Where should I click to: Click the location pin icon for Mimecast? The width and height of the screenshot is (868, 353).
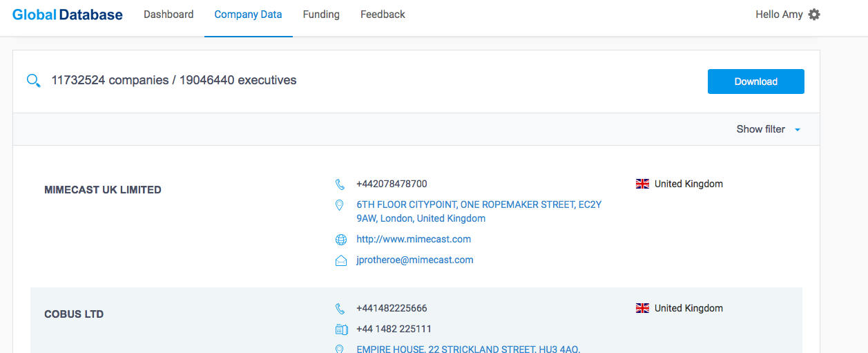pyautogui.click(x=339, y=205)
